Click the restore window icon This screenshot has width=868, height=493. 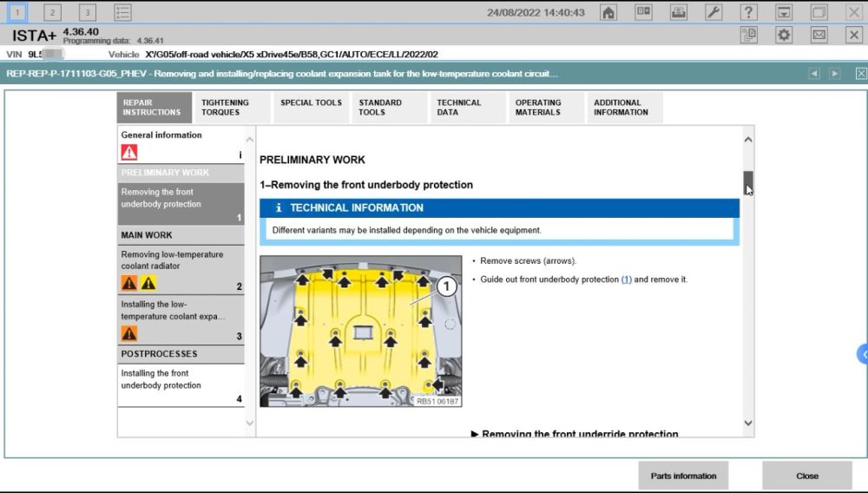819,12
